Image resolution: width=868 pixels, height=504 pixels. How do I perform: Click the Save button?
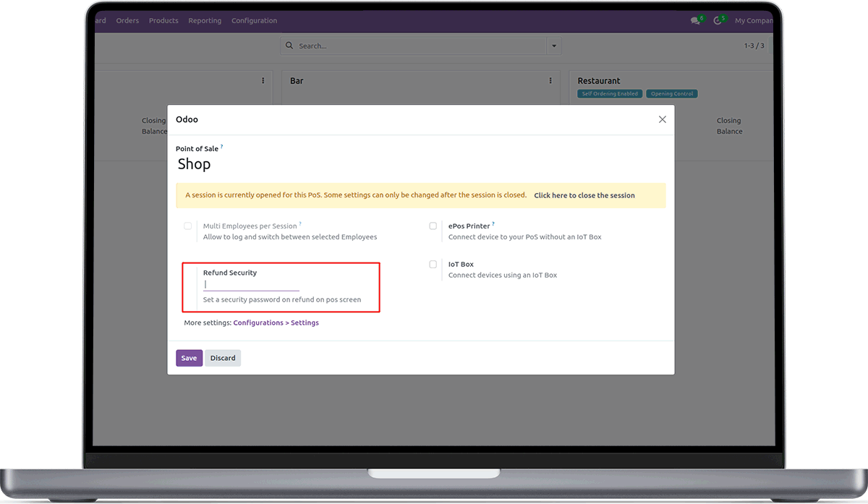[x=189, y=358]
